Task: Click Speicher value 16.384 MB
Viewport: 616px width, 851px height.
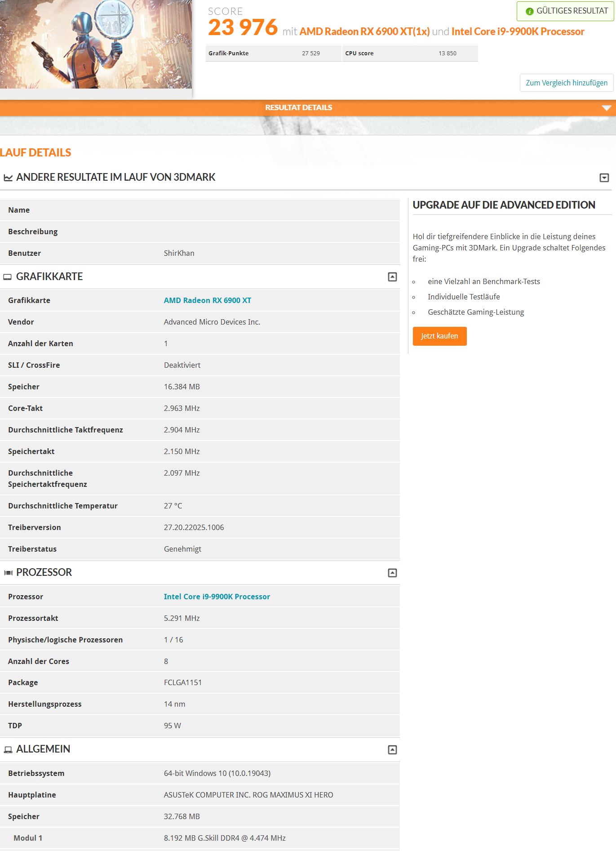Action: pos(182,387)
